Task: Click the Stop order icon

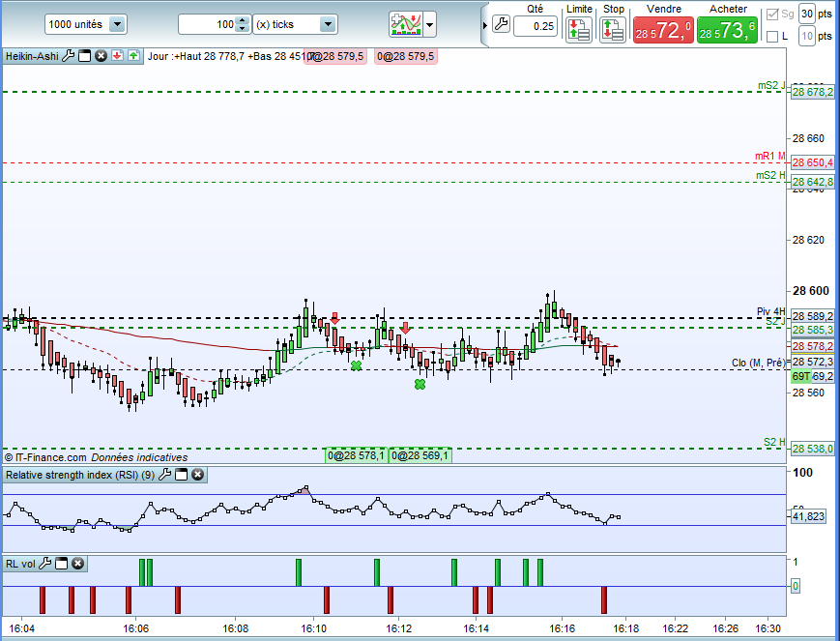Action: tap(613, 29)
